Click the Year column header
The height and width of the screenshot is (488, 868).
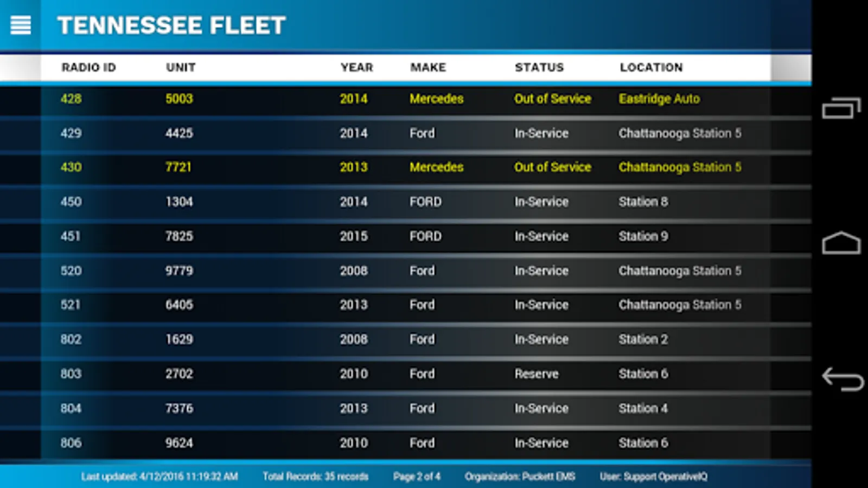click(x=356, y=67)
